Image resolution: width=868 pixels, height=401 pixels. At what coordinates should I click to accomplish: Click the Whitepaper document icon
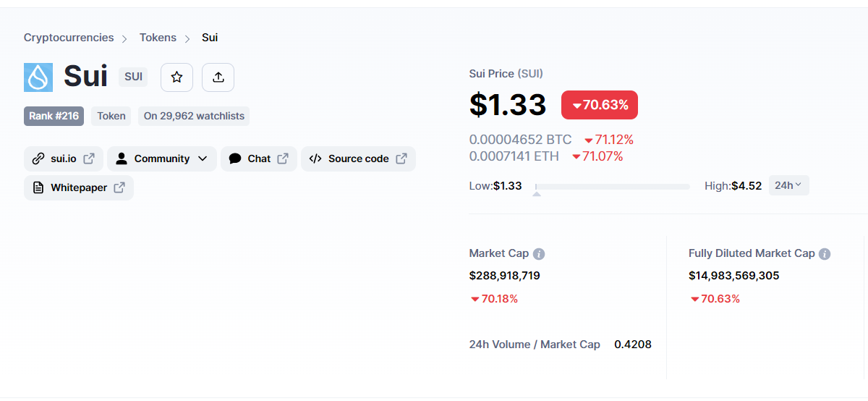point(38,187)
